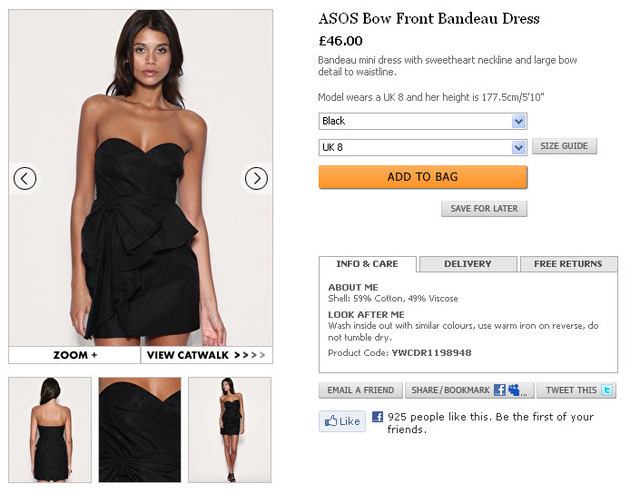Open View Catwalk video link
Image resolution: width=640 pixels, height=494 pixels.
pos(207,355)
